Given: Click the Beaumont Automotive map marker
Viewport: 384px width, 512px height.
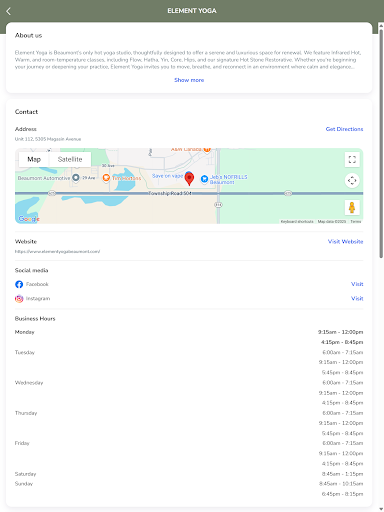Looking at the screenshot, I should pos(76,178).
